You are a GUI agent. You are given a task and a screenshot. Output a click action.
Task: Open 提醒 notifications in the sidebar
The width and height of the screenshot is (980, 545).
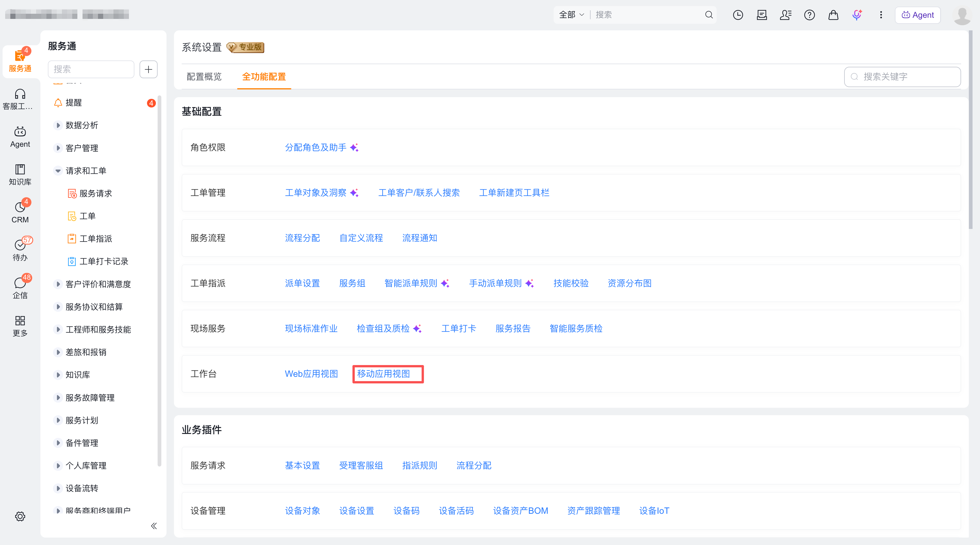tap(73, 103)
